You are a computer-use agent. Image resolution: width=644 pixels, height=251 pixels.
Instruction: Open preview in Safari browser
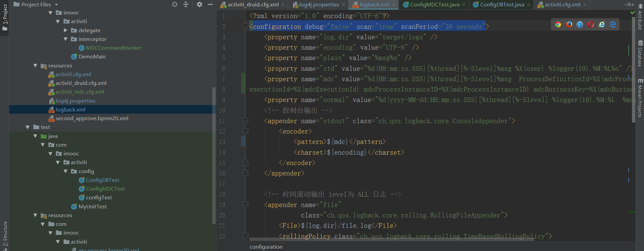click(x=580, y=24)
